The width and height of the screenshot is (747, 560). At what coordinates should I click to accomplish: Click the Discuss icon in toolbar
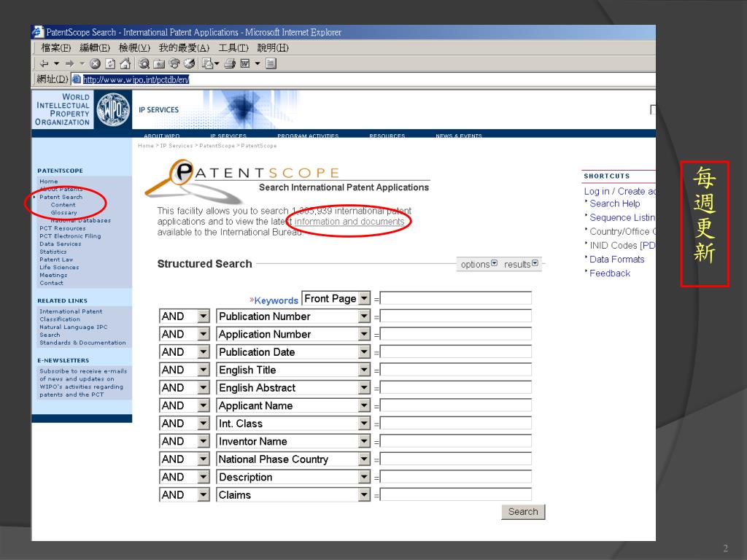[271, 63]
